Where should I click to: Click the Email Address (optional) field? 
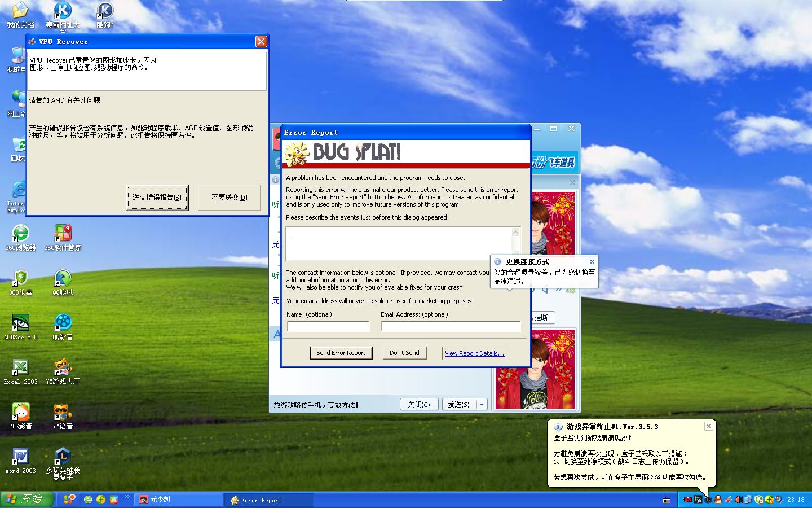coord(451,326)
